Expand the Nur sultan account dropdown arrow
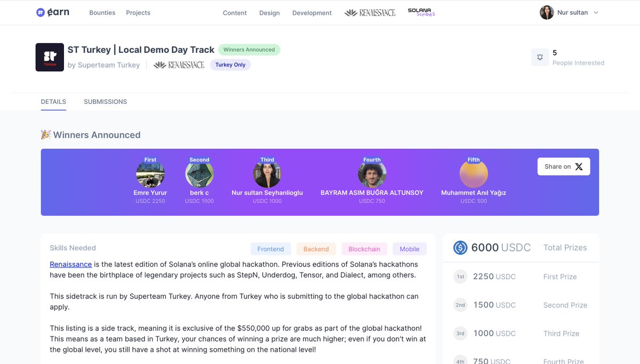This screenshot has height=364, width=640. coord(596,13)
